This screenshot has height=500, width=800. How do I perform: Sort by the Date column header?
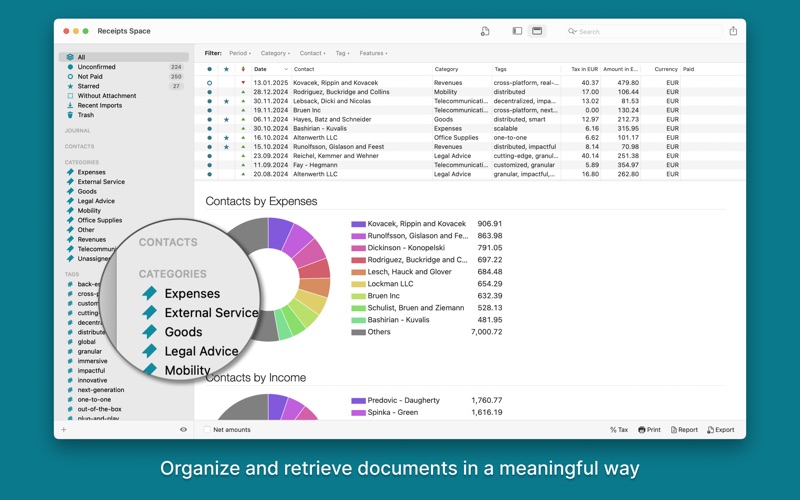[271, 69]
